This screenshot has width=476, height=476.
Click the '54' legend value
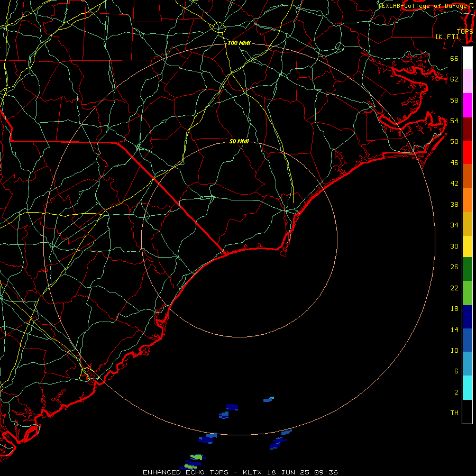pyautogui.click(x=454, y=121)
